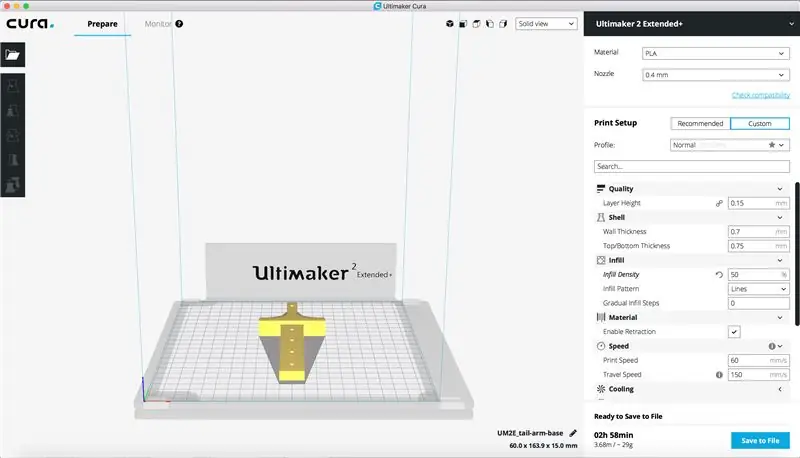Open the Nozzle 0.4 mm dropdown
This screenshot has height=458, width=800.
[715, 74]
